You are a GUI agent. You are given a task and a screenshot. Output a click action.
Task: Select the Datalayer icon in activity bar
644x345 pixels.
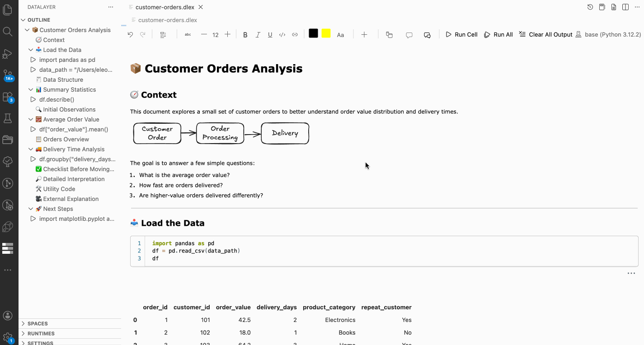[x=7, y=248]
